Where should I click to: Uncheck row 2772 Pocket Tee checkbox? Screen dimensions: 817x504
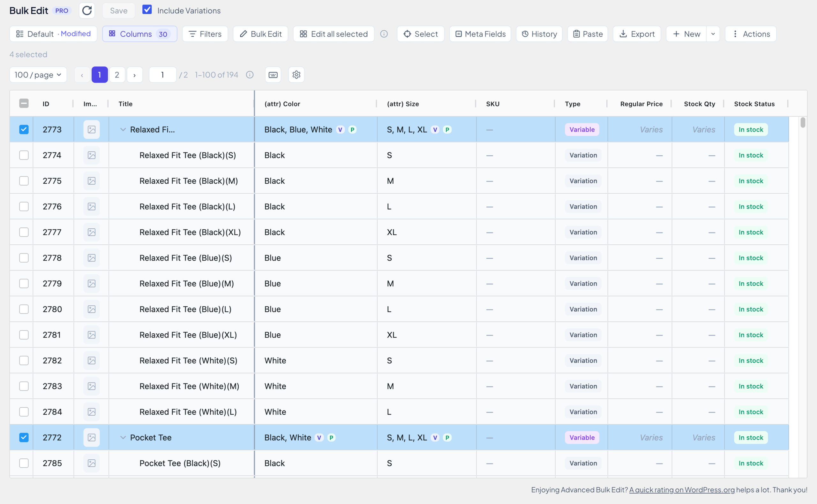24,437
